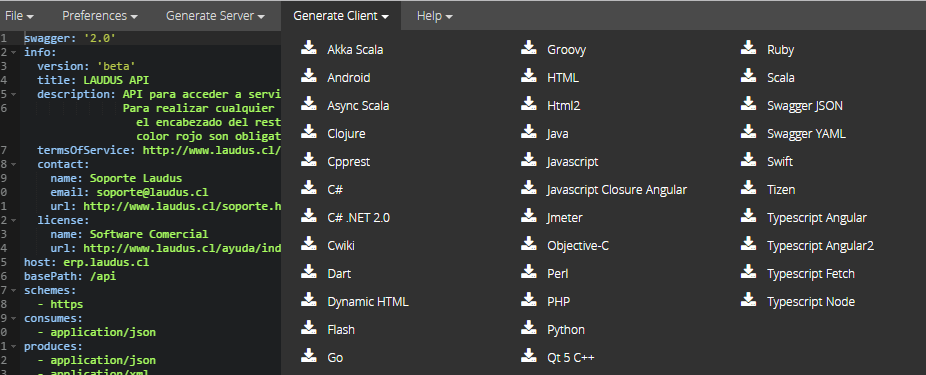Click the download icon beside Perl
Viewport: 926px width, 375px height.
pos(529,272)
